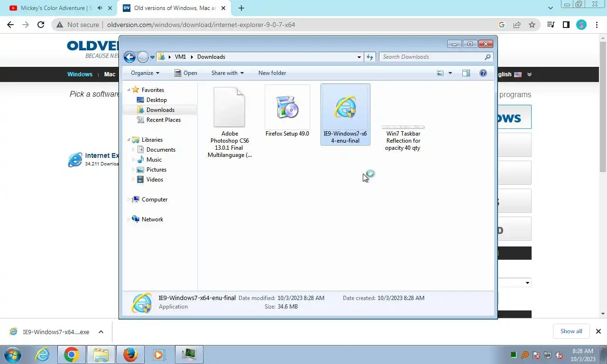Open the Organize menu

(145, 73)
